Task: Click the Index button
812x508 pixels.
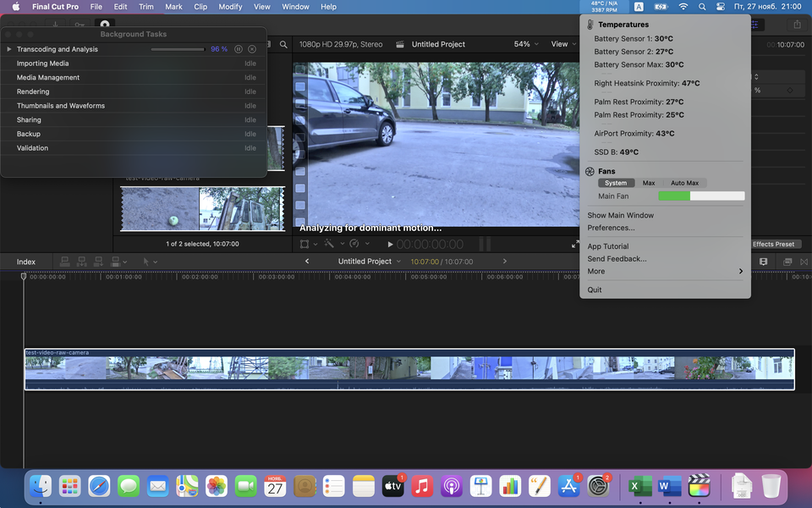Action: (26, 262)
